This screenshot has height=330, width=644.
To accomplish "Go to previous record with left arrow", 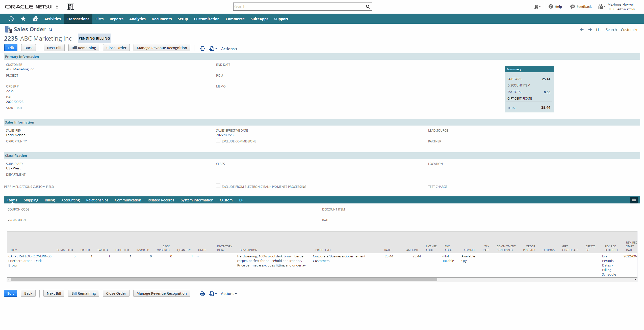I will pos(582,30).
